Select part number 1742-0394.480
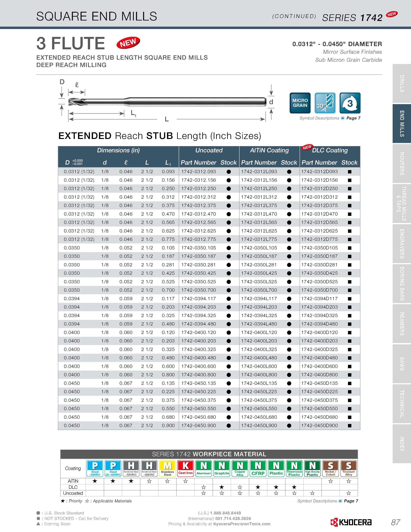This screenshot has width=411, height=532. pos(199,324)
